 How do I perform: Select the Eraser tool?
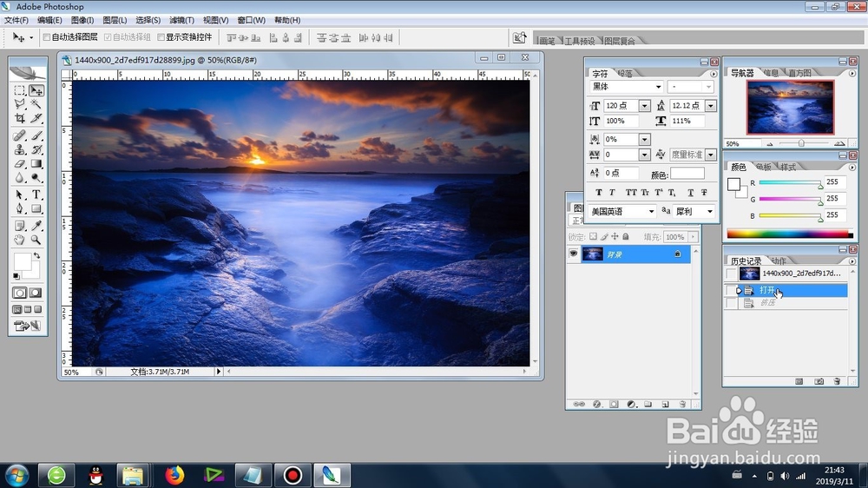[x=20, y=164]
